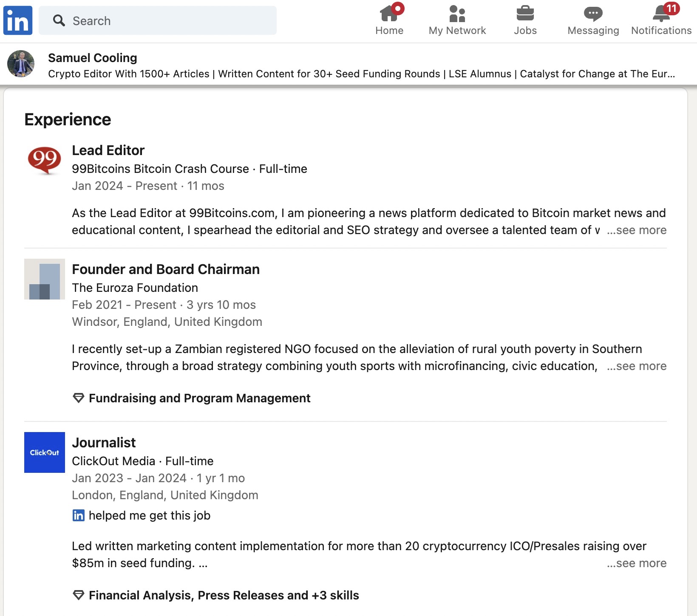Click into the Search field
Viewport: 697px width, 616px height.
click(158, 20)
